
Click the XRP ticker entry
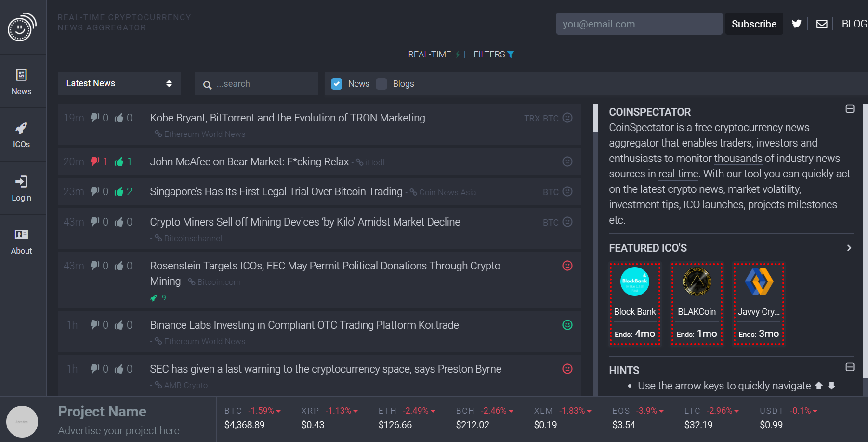(x=330, y=418)
